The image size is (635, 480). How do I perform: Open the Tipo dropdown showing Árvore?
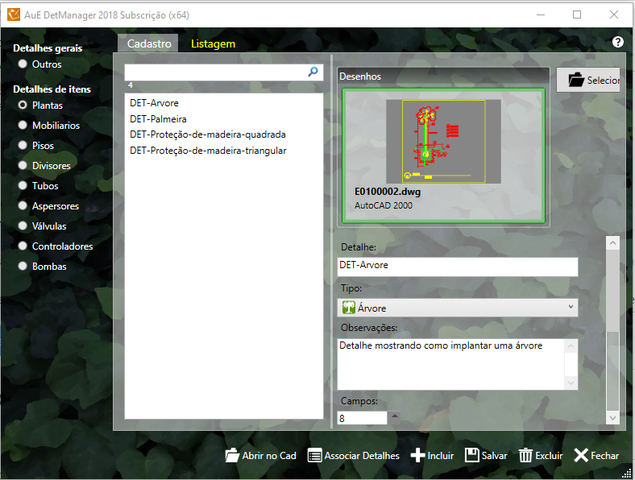point(457,308)
